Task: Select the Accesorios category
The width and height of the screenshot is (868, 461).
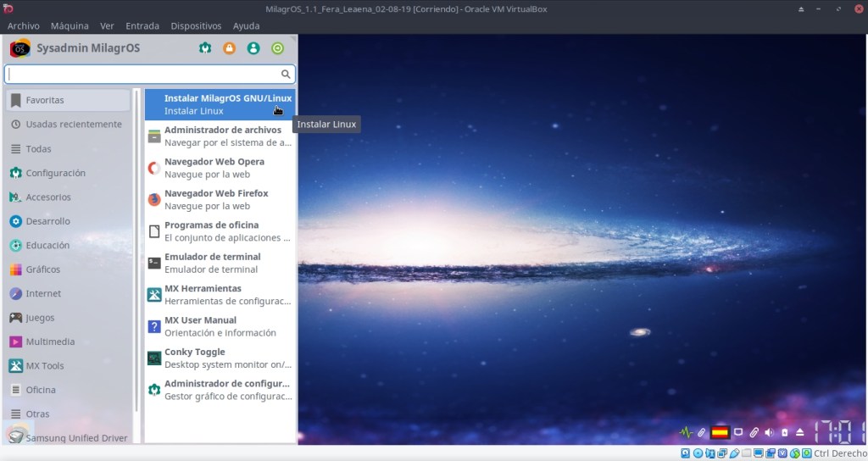Action: (x=69, y=197)
